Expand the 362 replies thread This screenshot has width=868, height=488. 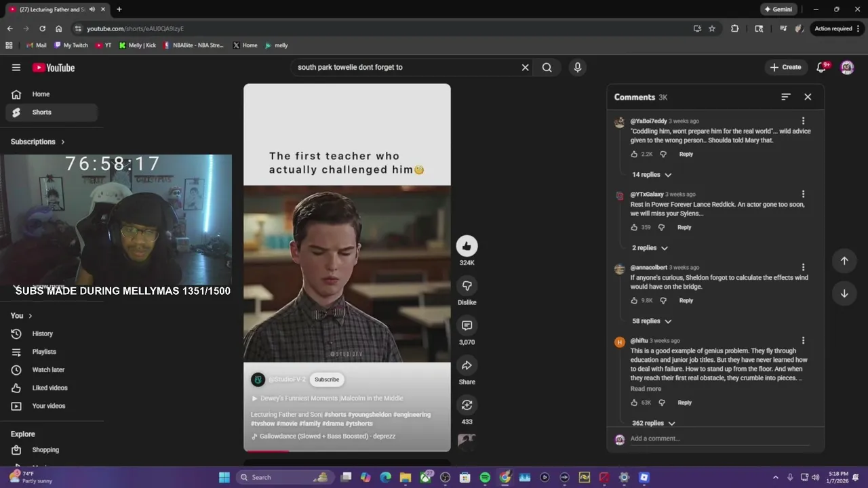pyautogui.click(x=654, y=423)
